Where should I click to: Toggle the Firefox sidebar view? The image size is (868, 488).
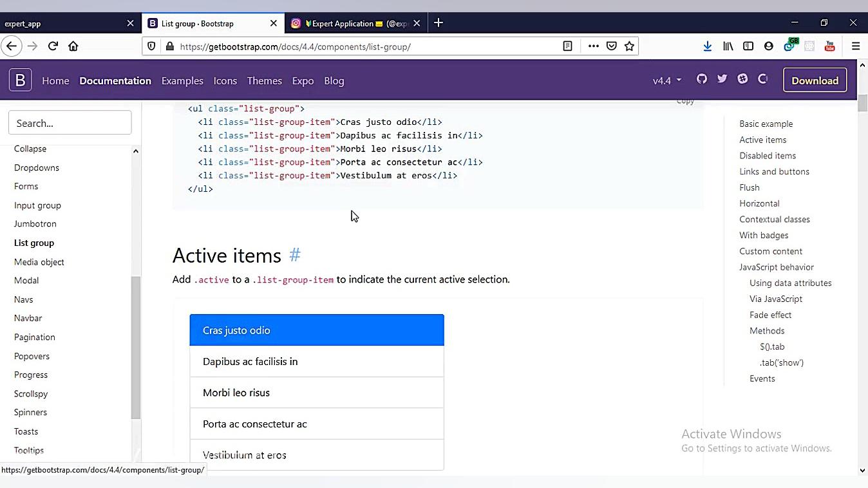click(x=748, y=46)
